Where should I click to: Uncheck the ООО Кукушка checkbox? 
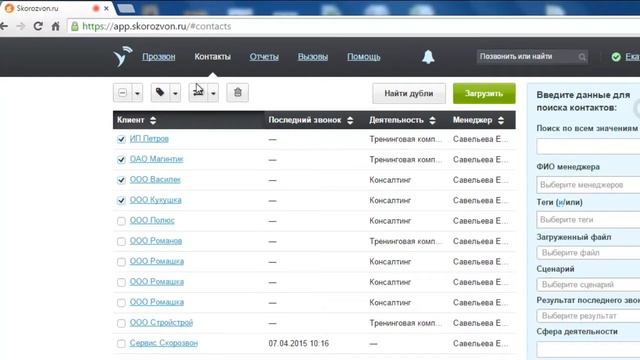(121, 200)
